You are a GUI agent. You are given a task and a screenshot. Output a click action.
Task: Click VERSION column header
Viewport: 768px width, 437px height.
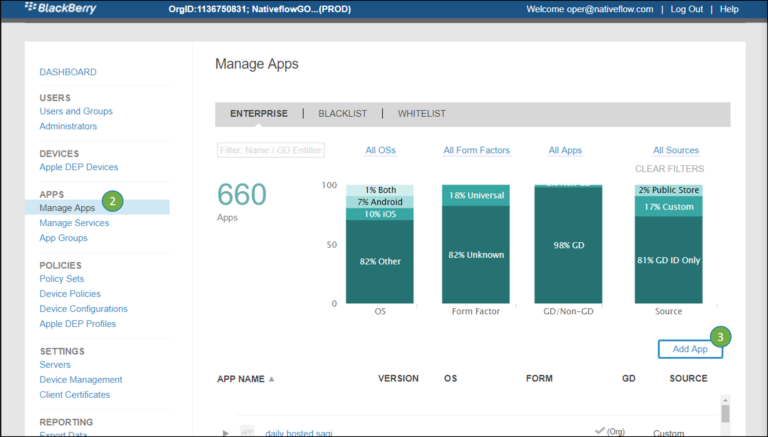point(398,379)
